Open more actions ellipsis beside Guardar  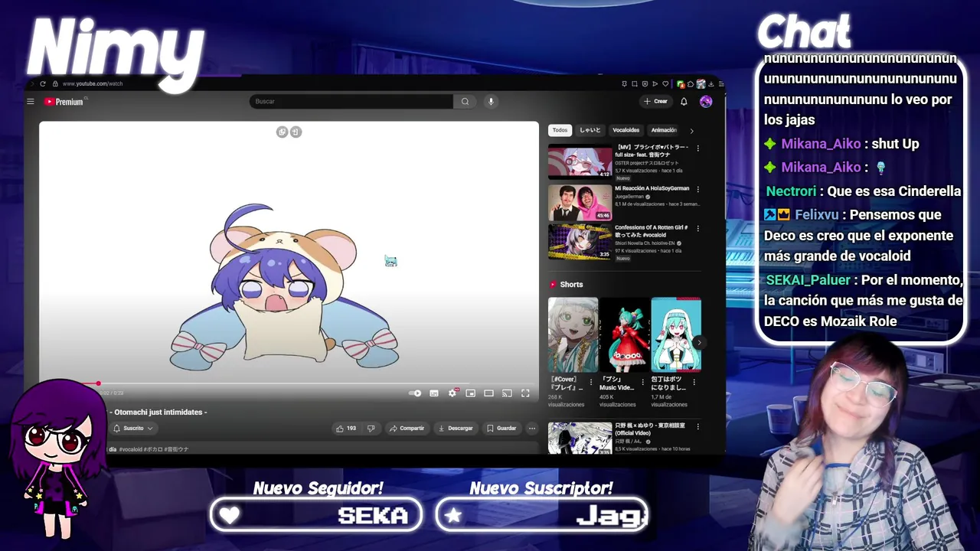click(532, 429)
